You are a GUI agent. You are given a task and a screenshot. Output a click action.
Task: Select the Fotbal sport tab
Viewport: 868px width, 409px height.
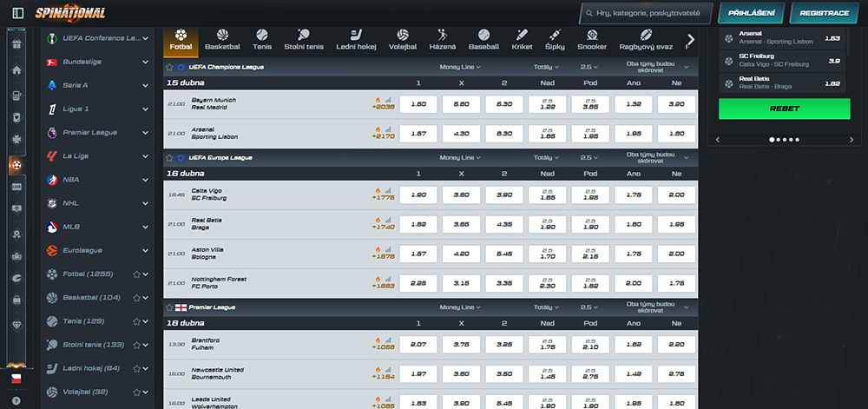click(x=181, y=41)
